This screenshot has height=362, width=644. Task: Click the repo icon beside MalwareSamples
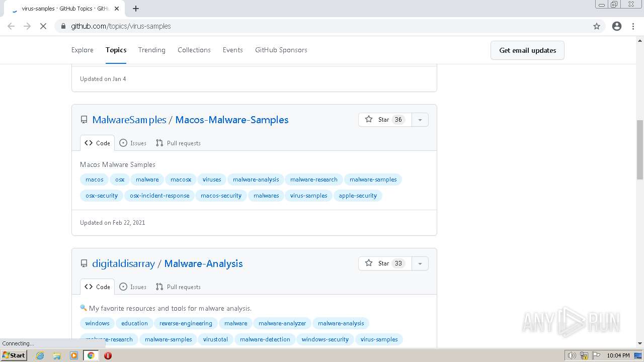(x=84, y=120)
